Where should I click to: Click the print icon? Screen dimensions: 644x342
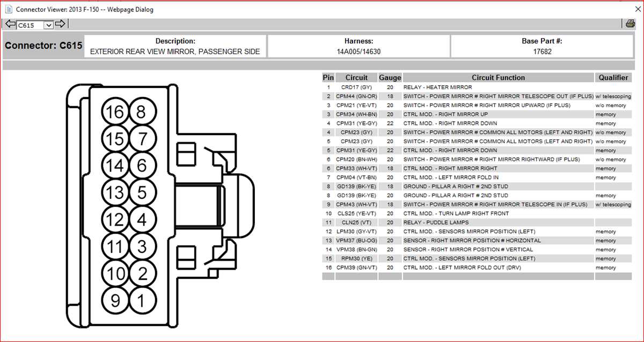[630, 24]
